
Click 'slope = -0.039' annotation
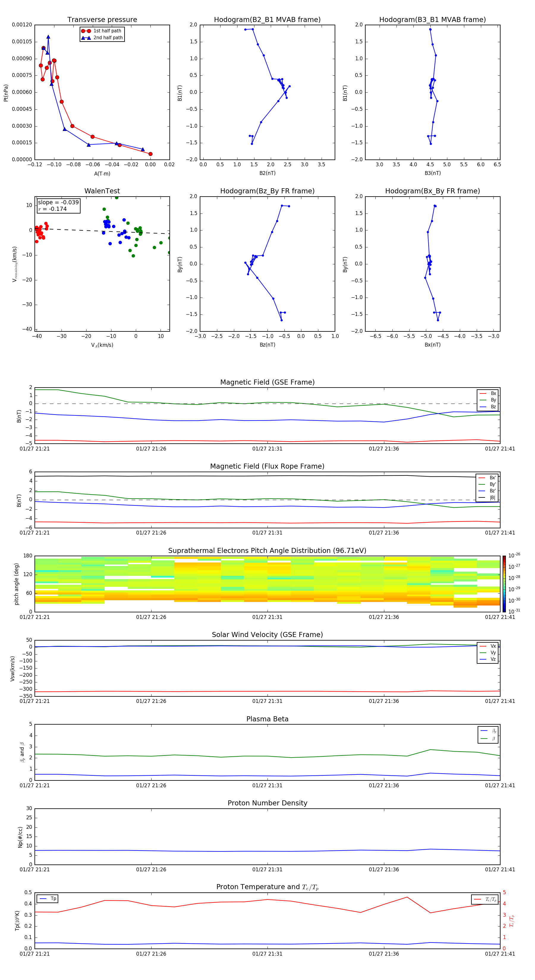click(58, 203)
